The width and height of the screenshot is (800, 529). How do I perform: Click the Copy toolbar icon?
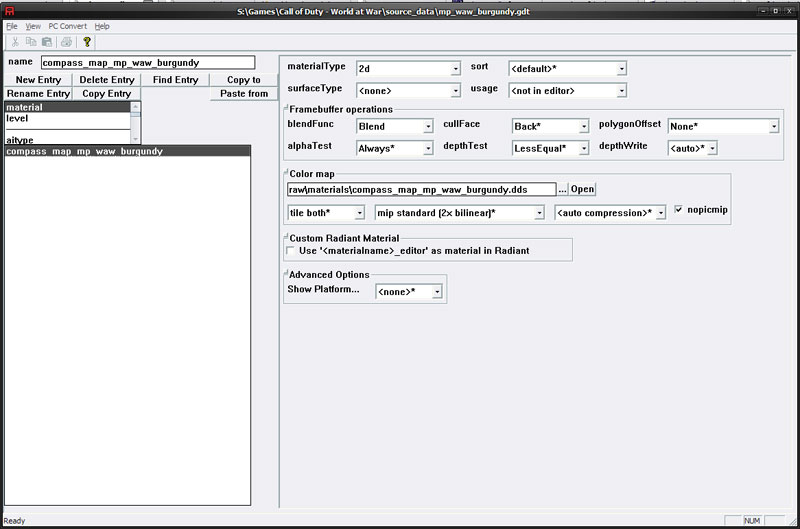[x=31, y=42]
